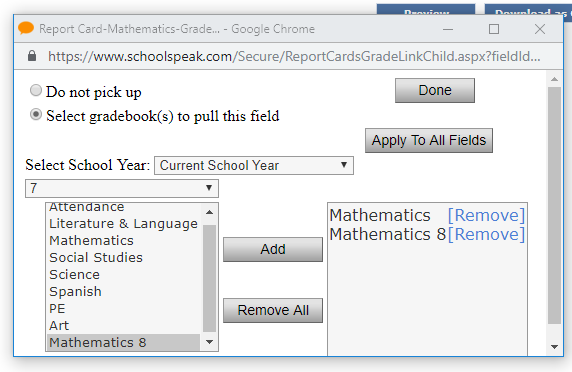Screen dimensions: 572x372
Task: Open the Current School Year dropdown
Action: click(254, 166)
